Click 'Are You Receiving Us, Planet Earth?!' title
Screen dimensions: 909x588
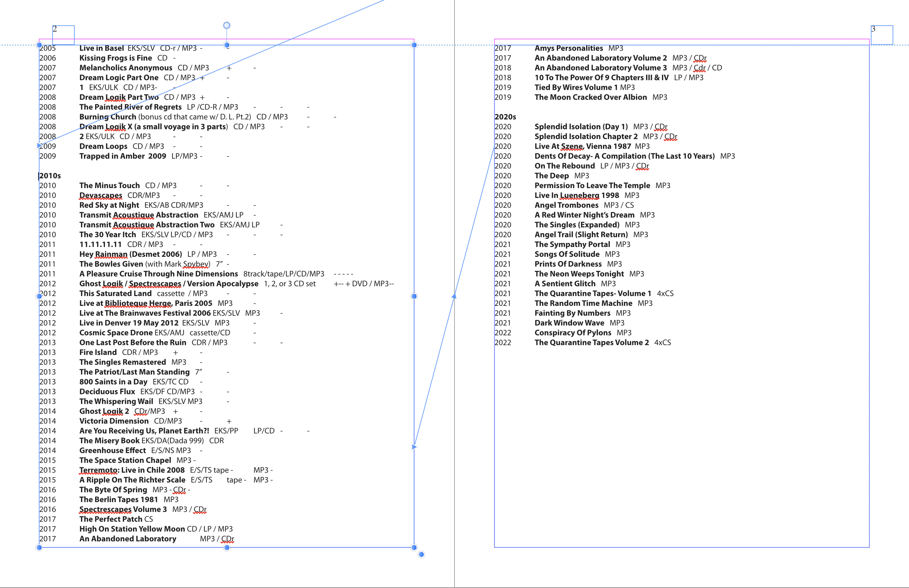coord(144,431)
